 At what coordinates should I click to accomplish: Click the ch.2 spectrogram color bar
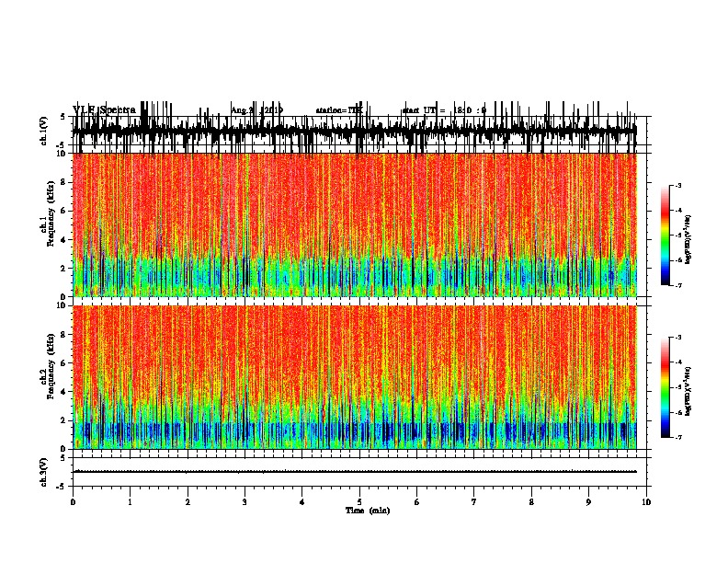coord(665,387)
